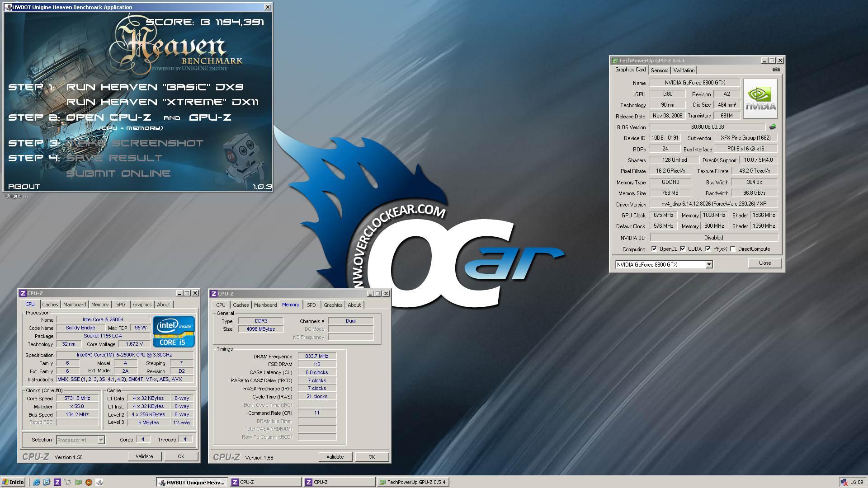Viewport: 868px width, 488px height.
Task: Launch GPU-Z from the quick launch bar
Action: [x=78, y=482]
